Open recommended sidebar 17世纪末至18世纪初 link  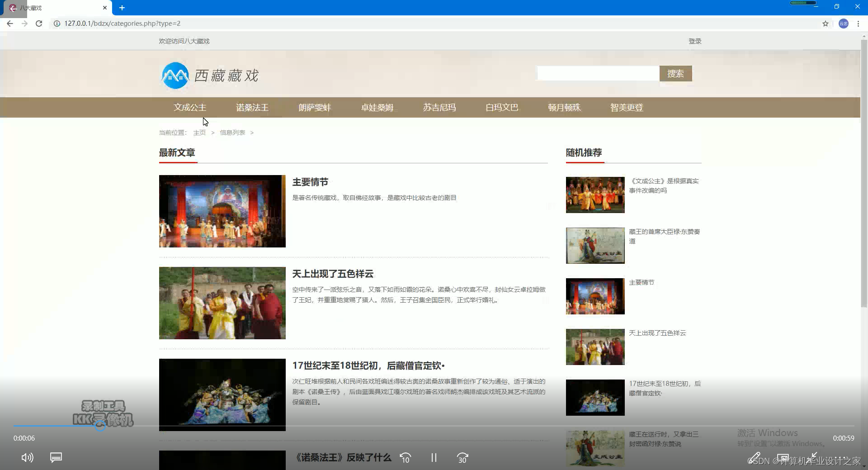click(x=665, y=388)
